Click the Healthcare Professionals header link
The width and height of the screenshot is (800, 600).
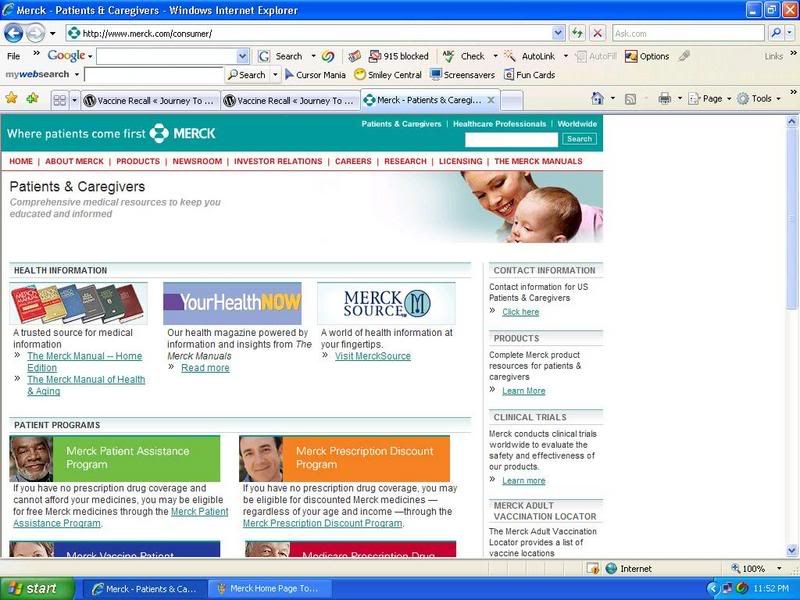pos(499,124)
